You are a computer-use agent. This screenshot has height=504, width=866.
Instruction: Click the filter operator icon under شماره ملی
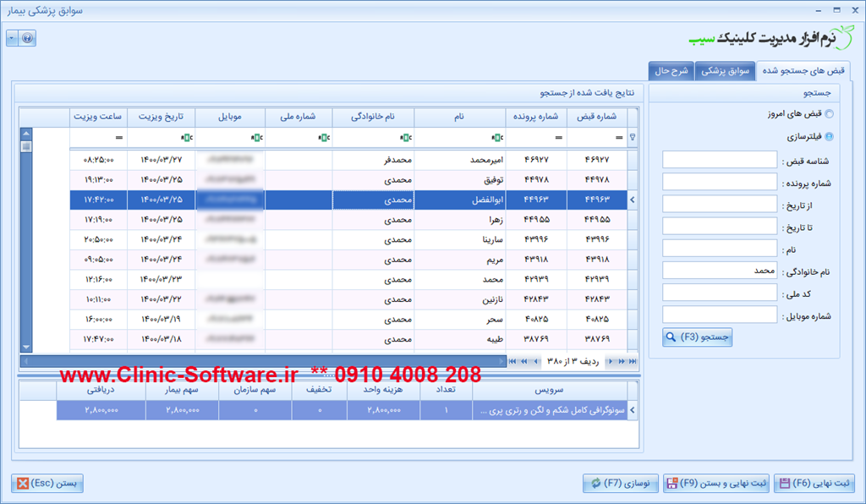325,137
